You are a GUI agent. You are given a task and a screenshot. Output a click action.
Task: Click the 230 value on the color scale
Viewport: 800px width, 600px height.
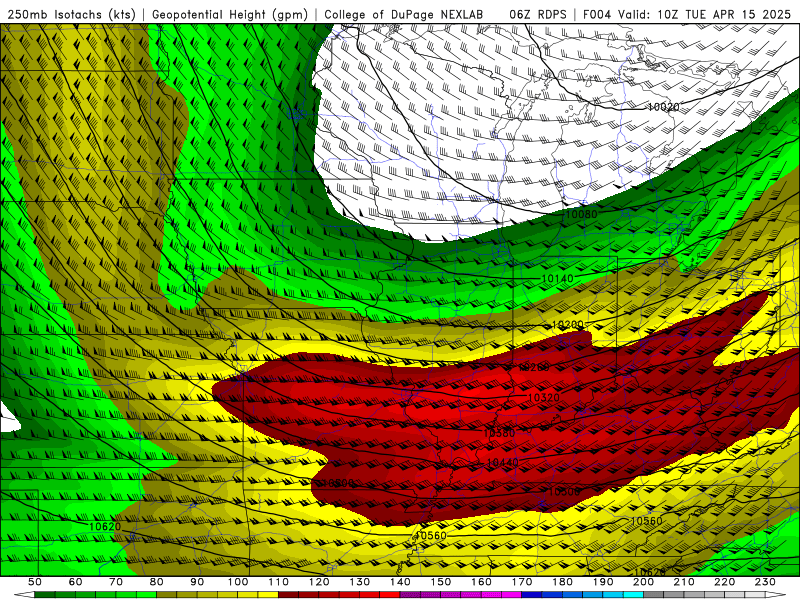765,582
